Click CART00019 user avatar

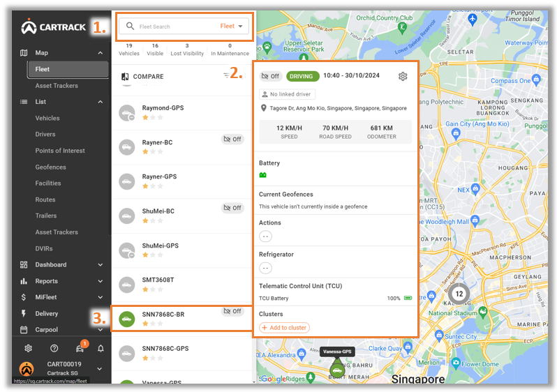27,368
